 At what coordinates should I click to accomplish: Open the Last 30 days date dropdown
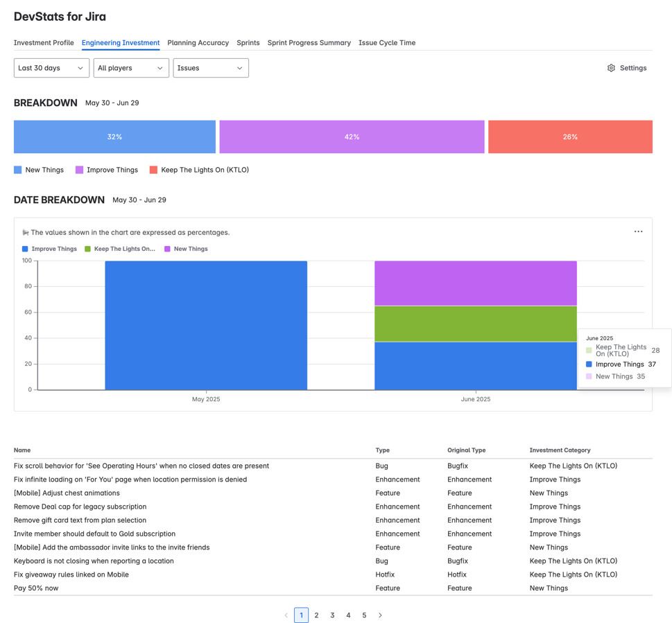point(51,68)
